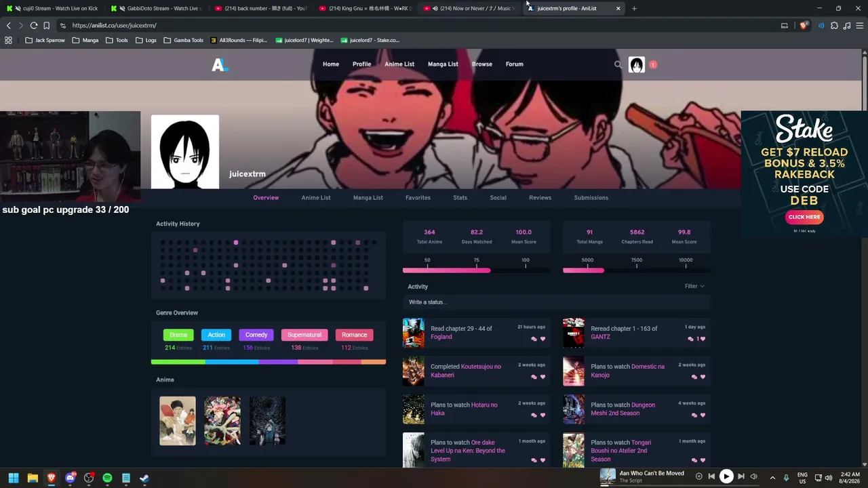Screen dimensions: 868x488
Task: Click the manga chapters read progress bar
Action: tap(637, 270)
